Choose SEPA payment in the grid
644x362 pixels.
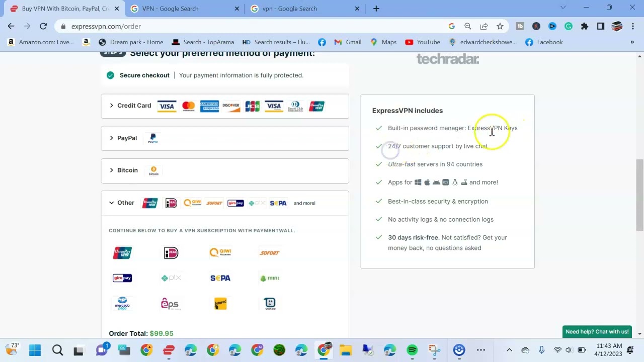[x=220, y=278]
